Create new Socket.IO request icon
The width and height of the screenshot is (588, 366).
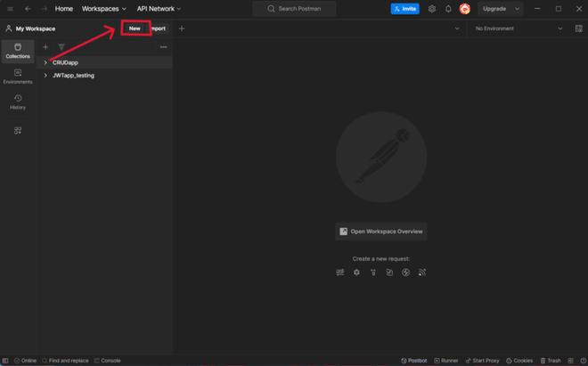(405, 272)
